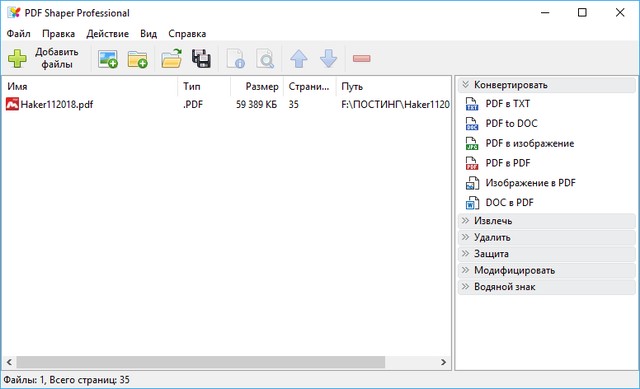
Task: Maximize the PDF Shaper window
Action: (x=582, y=13)
